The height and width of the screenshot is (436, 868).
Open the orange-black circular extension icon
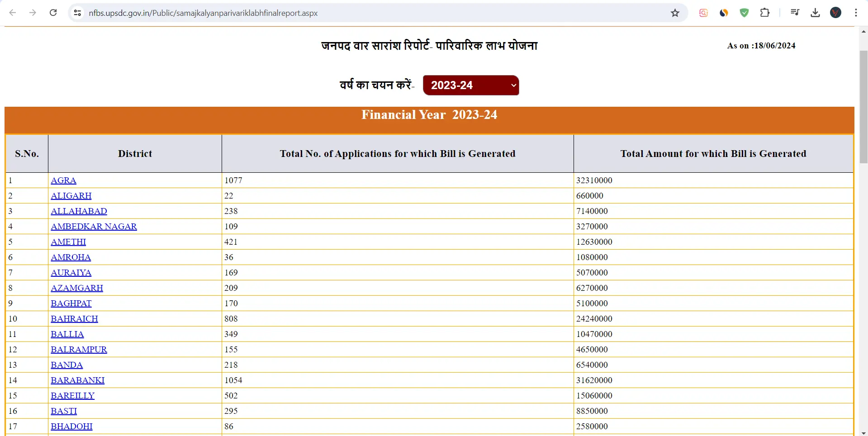724,13
